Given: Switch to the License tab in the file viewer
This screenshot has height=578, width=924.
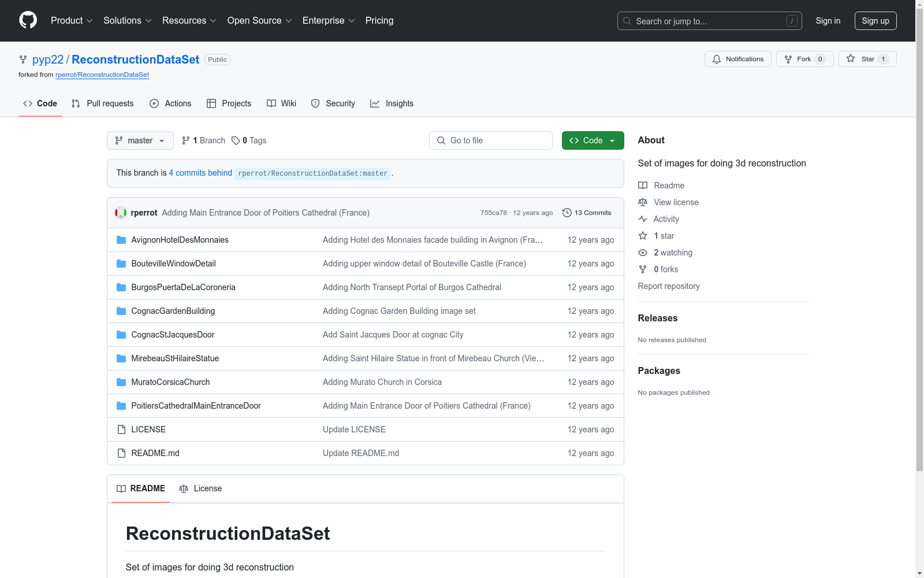Looking at the screenshot, I should (x=200, y=488).
